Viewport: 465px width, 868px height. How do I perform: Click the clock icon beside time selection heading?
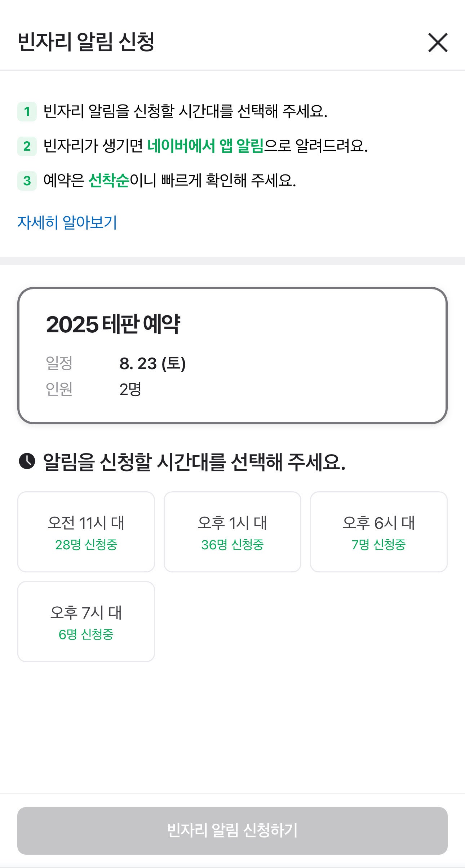[27, 461]
